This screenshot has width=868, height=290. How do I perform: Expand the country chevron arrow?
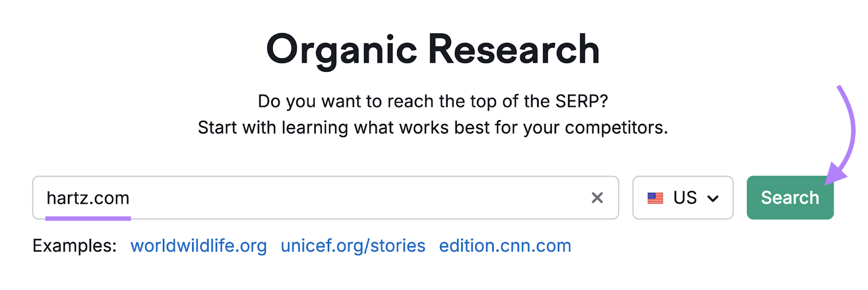[713, 199]
